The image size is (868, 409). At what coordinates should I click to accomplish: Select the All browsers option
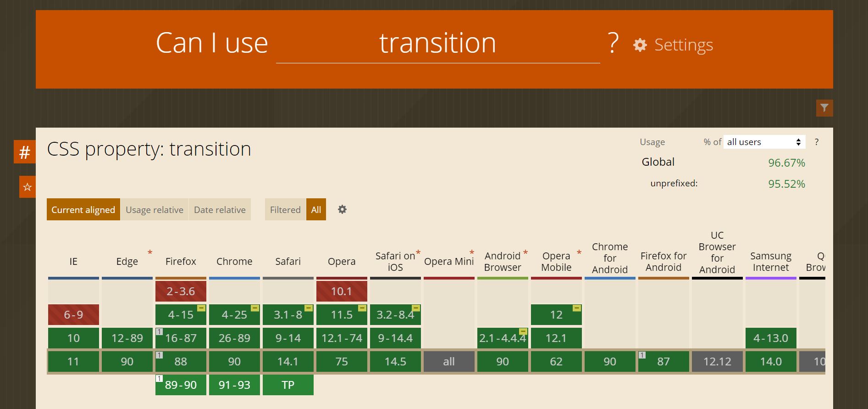click(316, 209)
